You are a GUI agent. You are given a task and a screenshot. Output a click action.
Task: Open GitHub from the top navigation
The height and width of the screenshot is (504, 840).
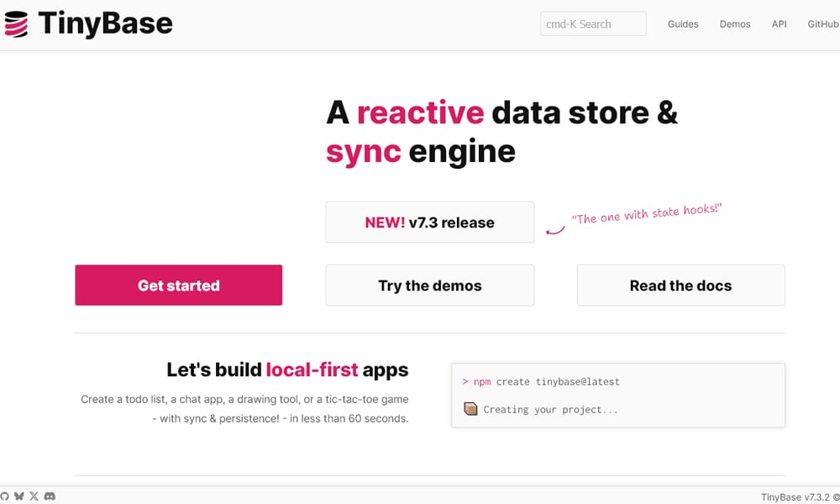coord(822,24)
